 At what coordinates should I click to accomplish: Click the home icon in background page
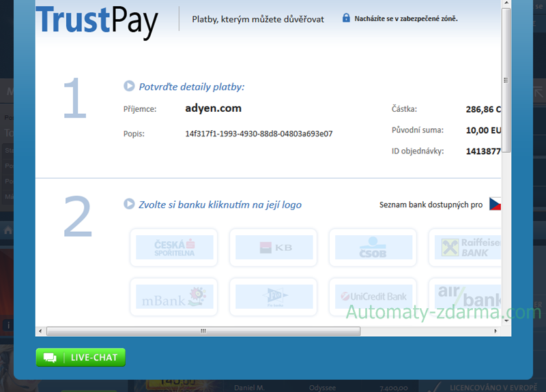tap(8, 230)
